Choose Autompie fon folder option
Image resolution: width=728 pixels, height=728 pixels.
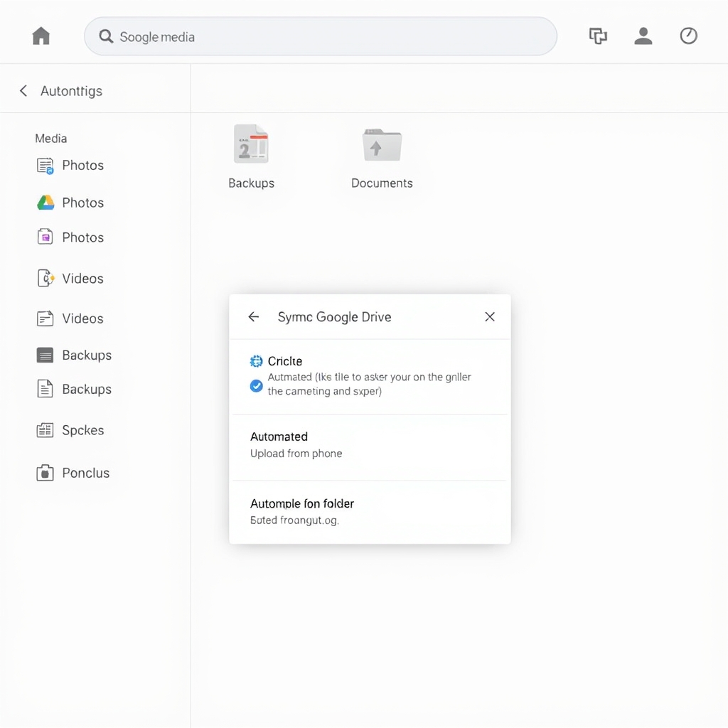coord(370,512)
